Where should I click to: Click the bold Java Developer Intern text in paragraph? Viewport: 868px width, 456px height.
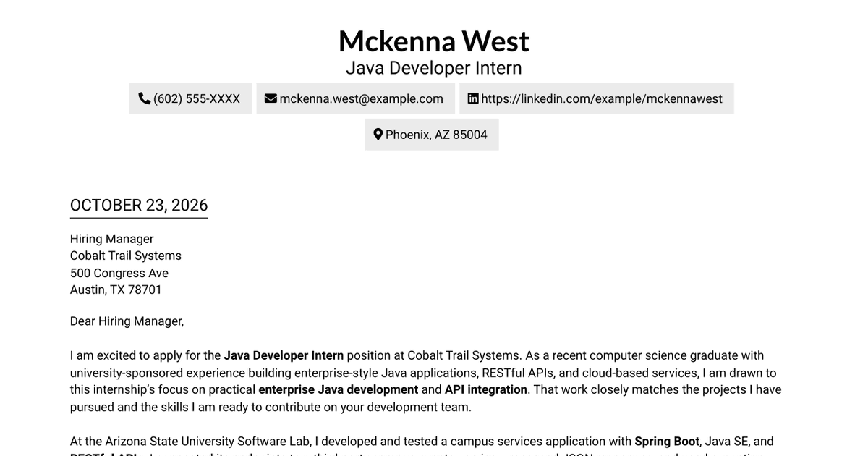coord(284,355)
